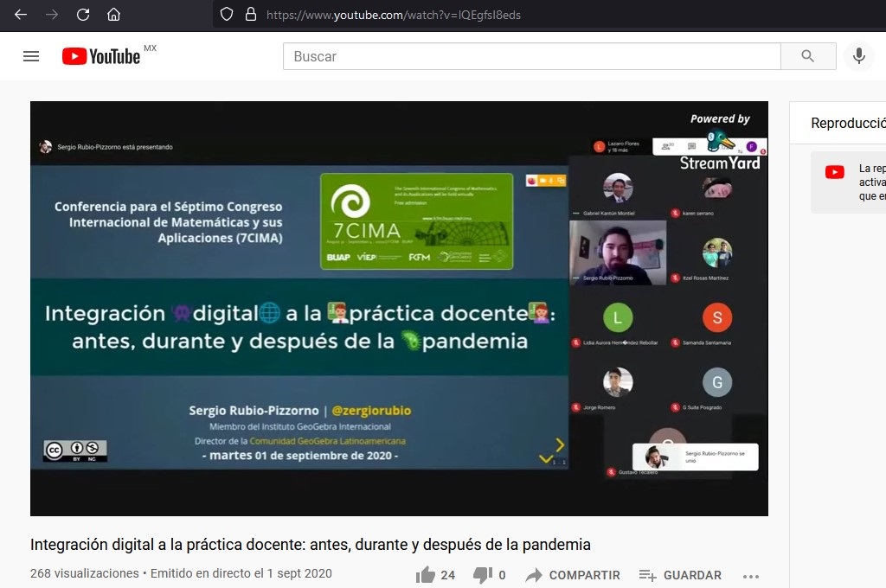Click the orange S participant avatar

click(x=717, y=317)
